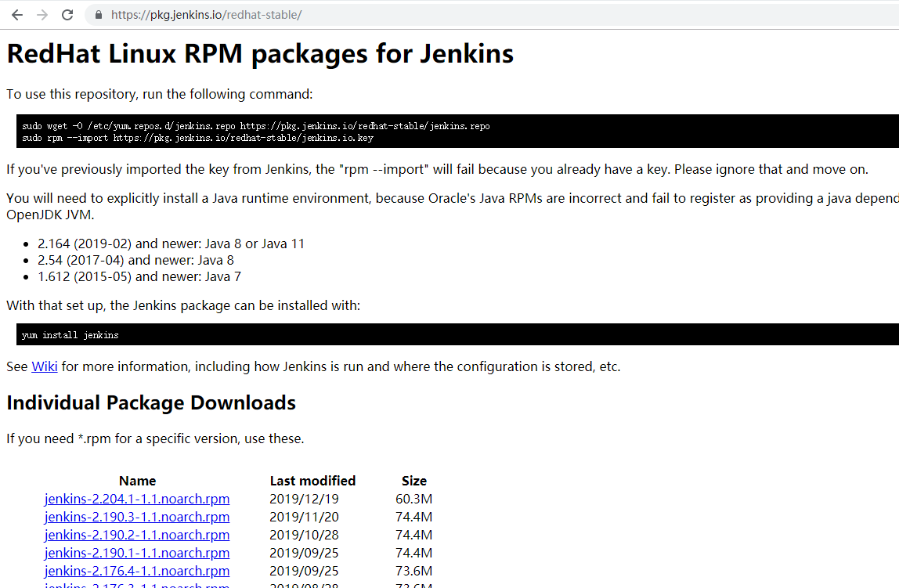Click the 2019/11/20 date cell

pos(304,517)
